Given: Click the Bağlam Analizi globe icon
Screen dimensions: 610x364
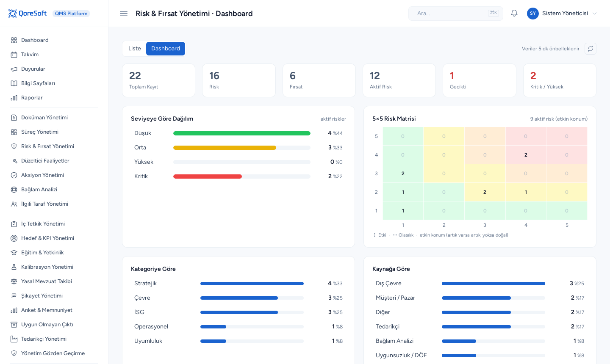Looking at the screenshot, I should [x=14, y=190].
